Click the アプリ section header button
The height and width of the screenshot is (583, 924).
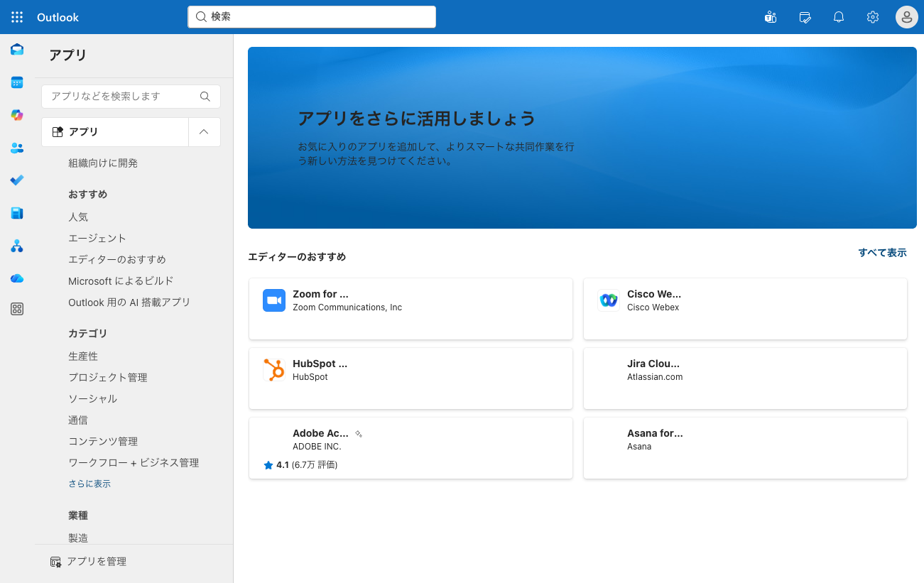(x=115, y=132)
